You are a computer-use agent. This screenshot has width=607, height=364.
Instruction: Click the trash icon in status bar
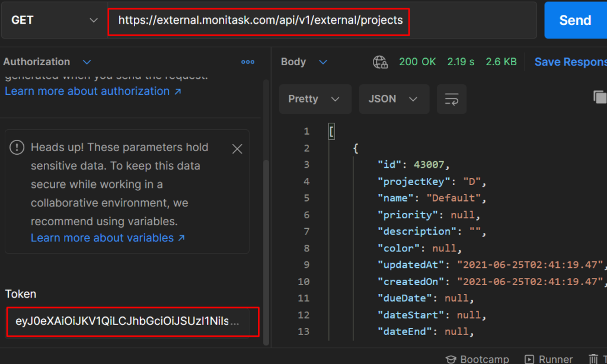click(593, 359)
